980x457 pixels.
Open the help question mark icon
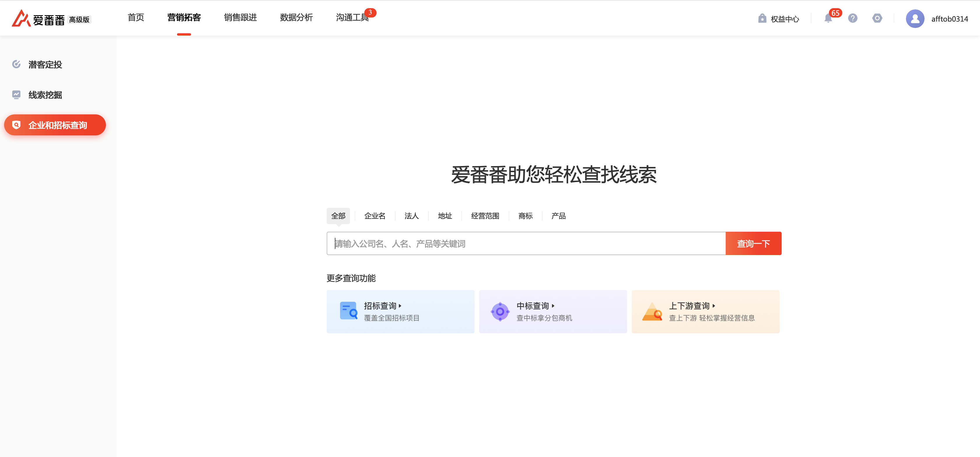pos(853,18)
